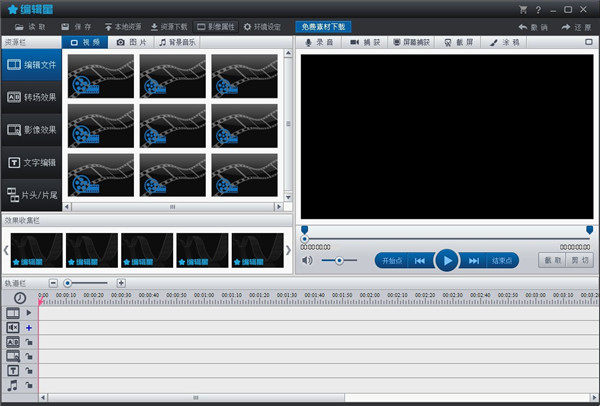Open the 文字编辑 text editing panel
Screen dimensions: 600x406
tap(31, 162)
